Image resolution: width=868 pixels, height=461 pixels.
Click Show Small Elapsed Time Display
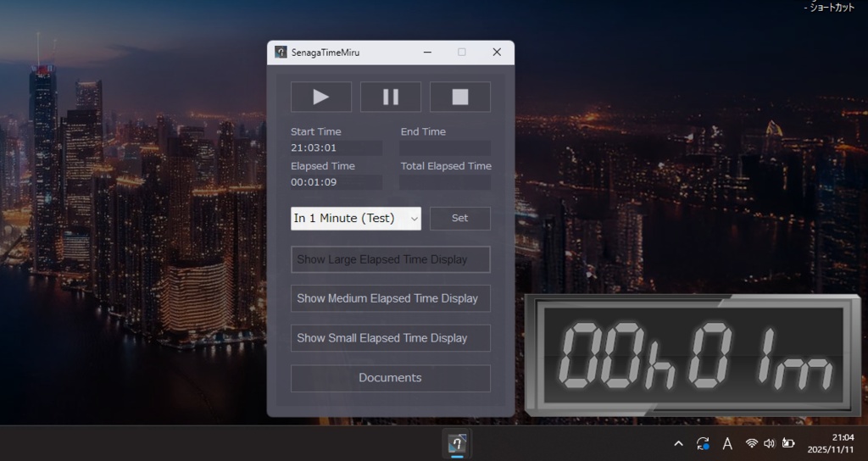391,338
